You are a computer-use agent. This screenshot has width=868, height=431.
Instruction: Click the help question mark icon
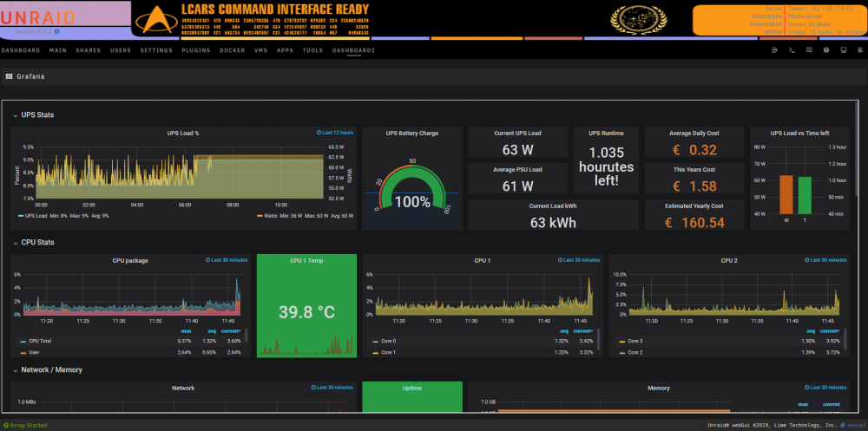point(826,50)
